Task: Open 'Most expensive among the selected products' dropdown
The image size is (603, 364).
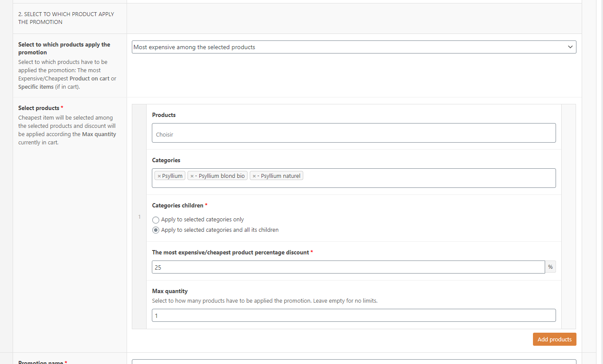Action: pyautogui.click(x=354, y=47)
